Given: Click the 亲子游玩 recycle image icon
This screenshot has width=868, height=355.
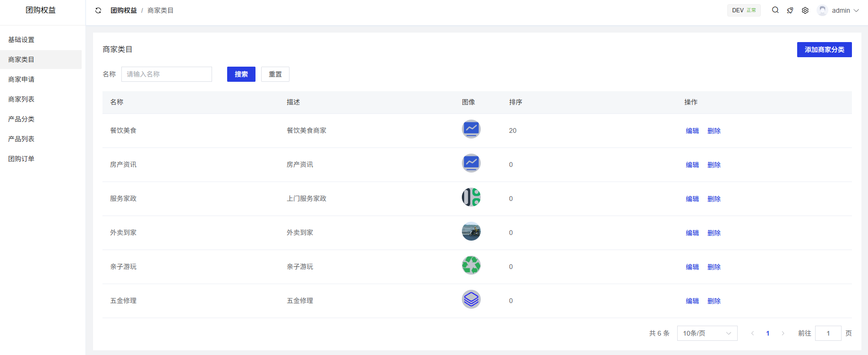Looking at the screenshot, I should click(471, 265).
